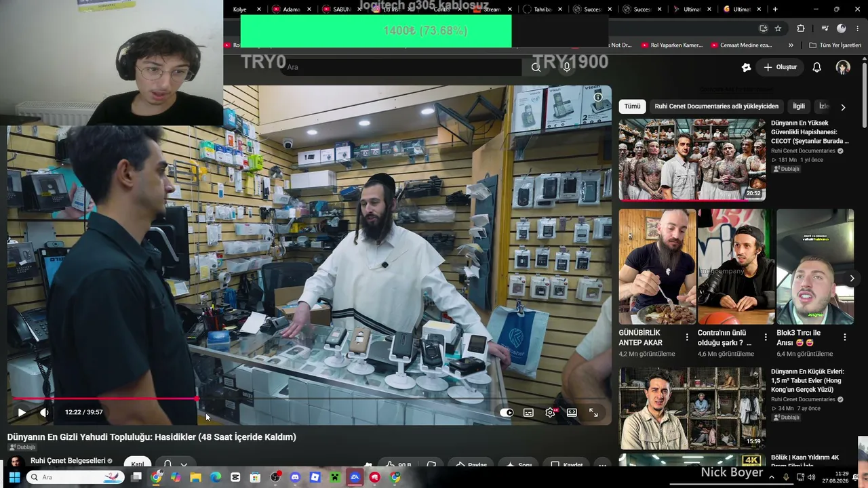Bookmark this page with the star icon
The height and width of the screenshot is (488, 868).
778,28
